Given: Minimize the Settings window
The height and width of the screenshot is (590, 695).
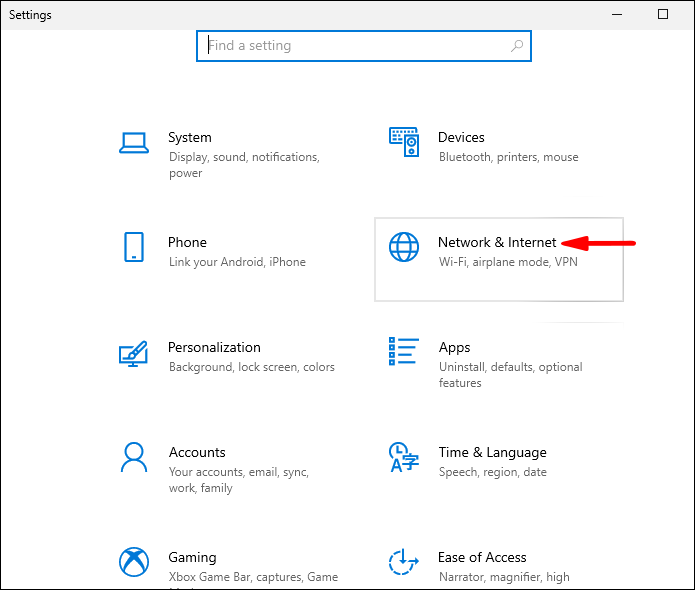Looking at the screenshot, I should pyautogui.click(x=616, y=15).
